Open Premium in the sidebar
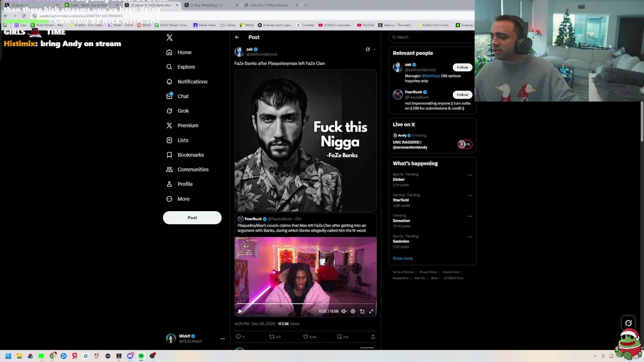644x362 pixels. [182, 125]
